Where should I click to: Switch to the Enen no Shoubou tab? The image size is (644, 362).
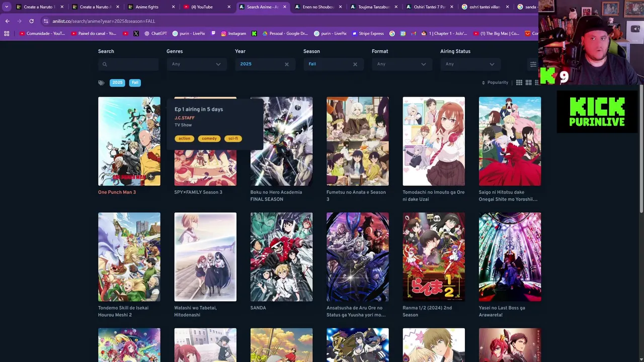317,7
